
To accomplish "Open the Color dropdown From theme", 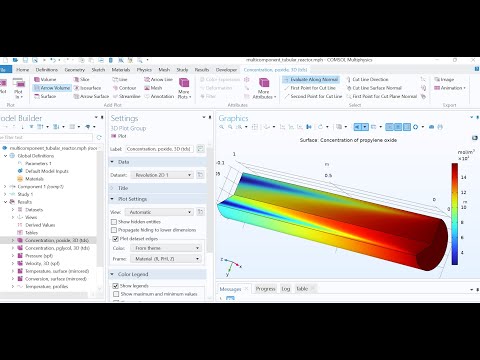I will click(x=165, y=248).
